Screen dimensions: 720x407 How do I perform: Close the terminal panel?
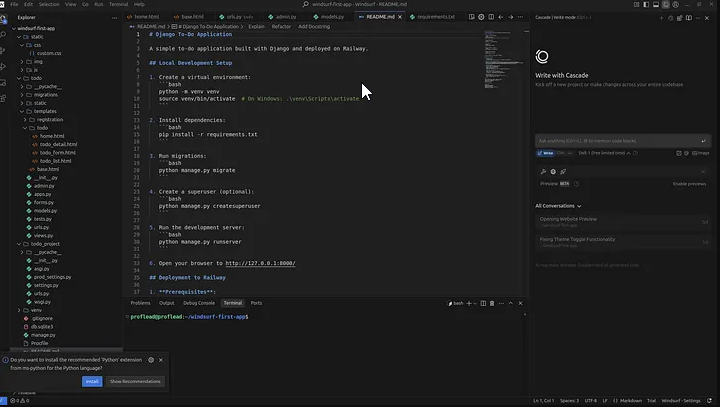pyautogui.click(x=520, y=303)
